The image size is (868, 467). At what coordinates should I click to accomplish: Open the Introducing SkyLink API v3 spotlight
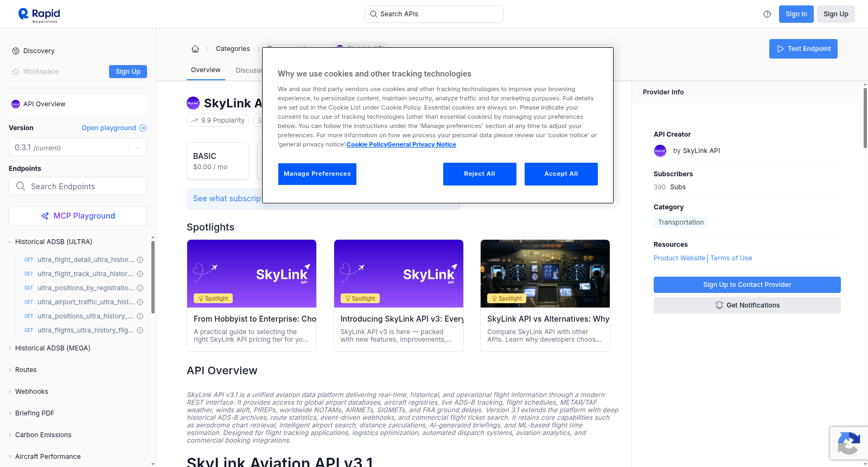click(399, 296)
